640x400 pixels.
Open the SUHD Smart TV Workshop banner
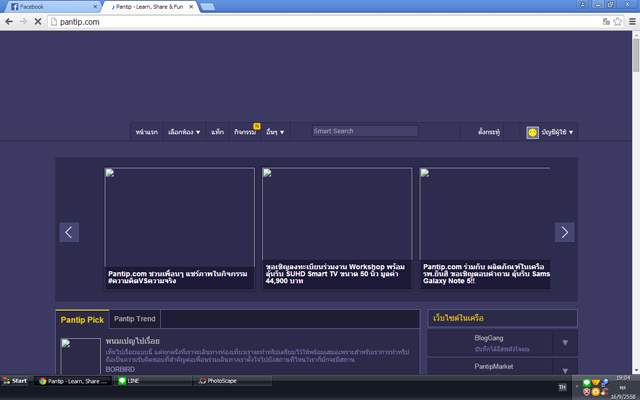point(337,229)
